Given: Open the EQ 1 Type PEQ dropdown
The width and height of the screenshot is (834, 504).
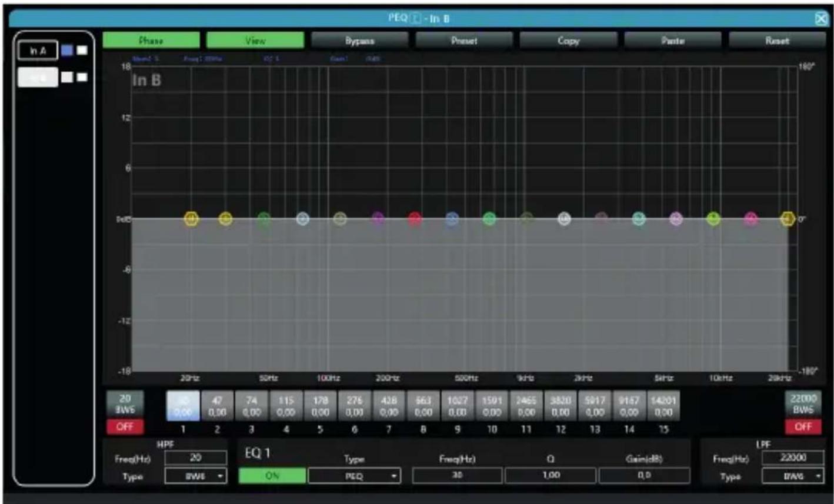Looking at the screenshot, I should tap(354, 476).
